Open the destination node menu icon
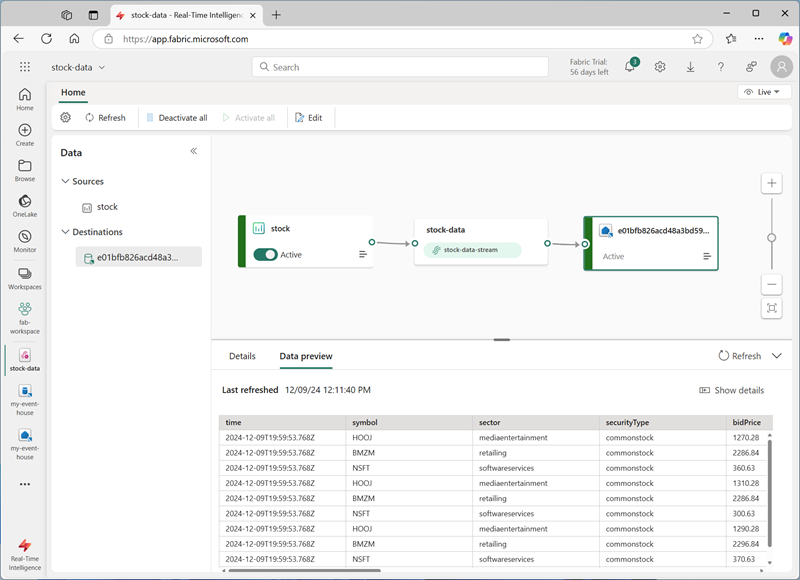Image resolution: width=800 pixels, height=580 pixels. coord(707,256)
